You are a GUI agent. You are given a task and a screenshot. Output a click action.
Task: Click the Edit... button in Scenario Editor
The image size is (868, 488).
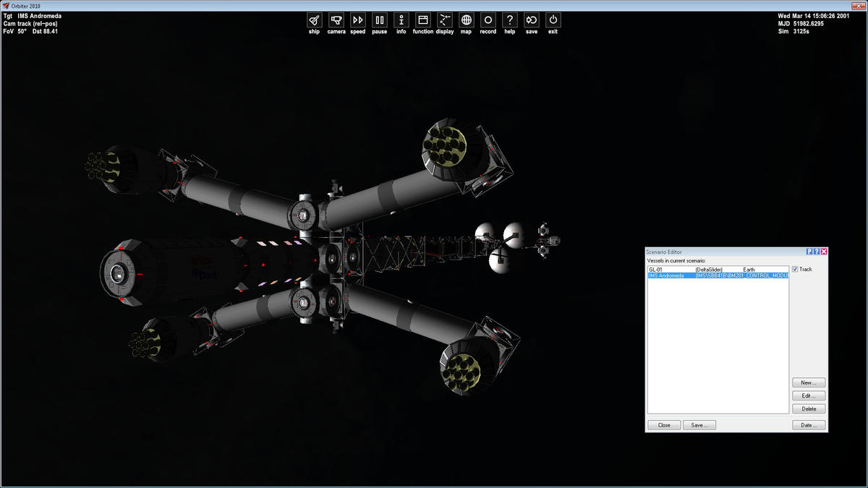coord(809,395)
